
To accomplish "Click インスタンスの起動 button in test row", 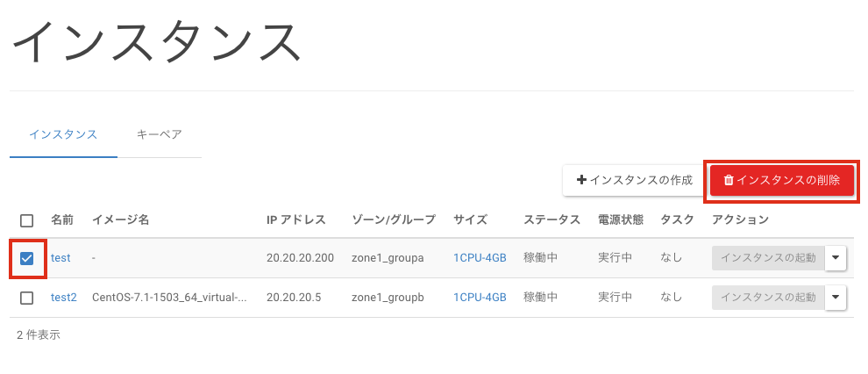I will [768, 258].
